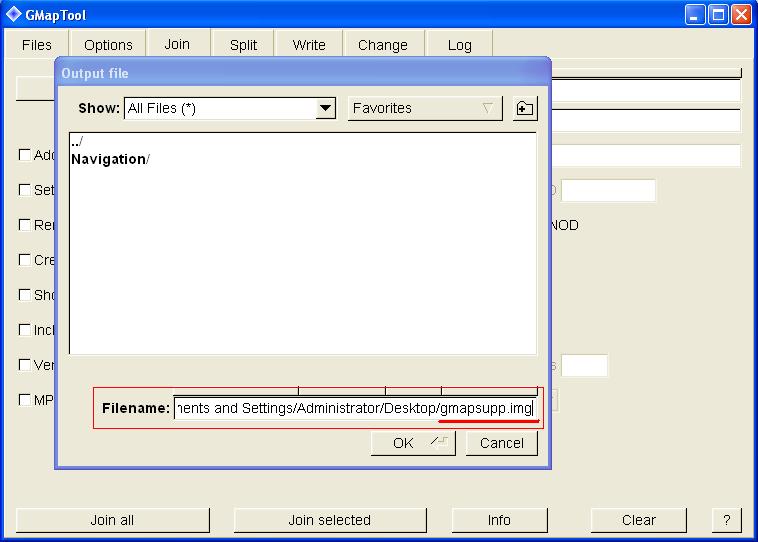Click the GMapTool title bar app icon
Viewport: 758px width, 542px height.
pos(14,14)
